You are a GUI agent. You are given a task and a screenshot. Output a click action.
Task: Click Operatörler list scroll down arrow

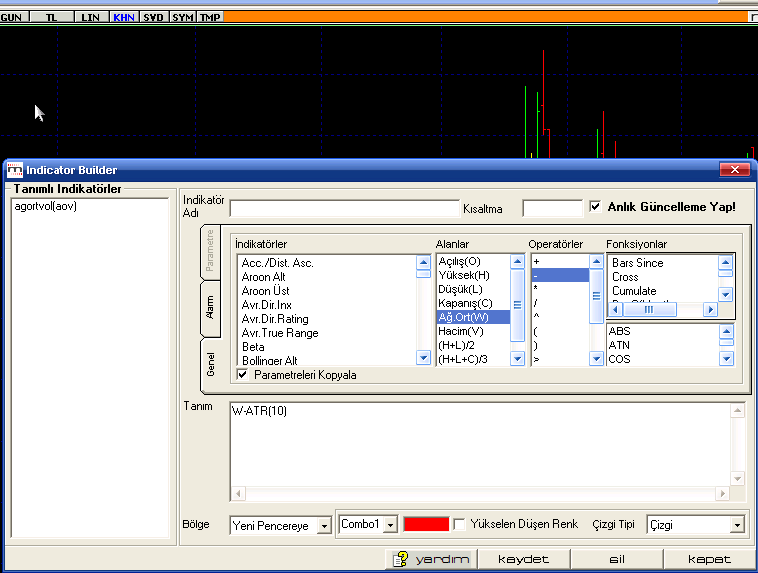(x=596, y=358)
